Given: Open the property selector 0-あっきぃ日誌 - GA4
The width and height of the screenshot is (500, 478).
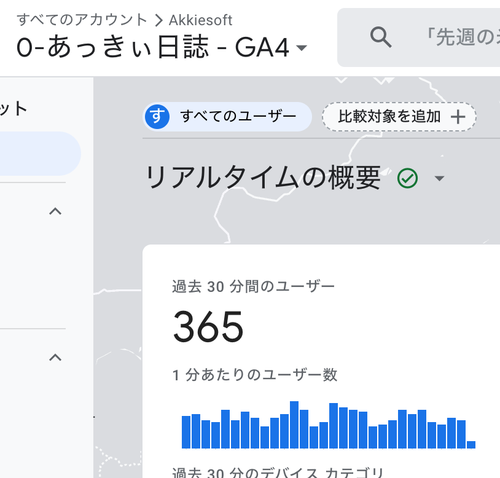Looking at the screenshot, I should (x=162, y=47).
